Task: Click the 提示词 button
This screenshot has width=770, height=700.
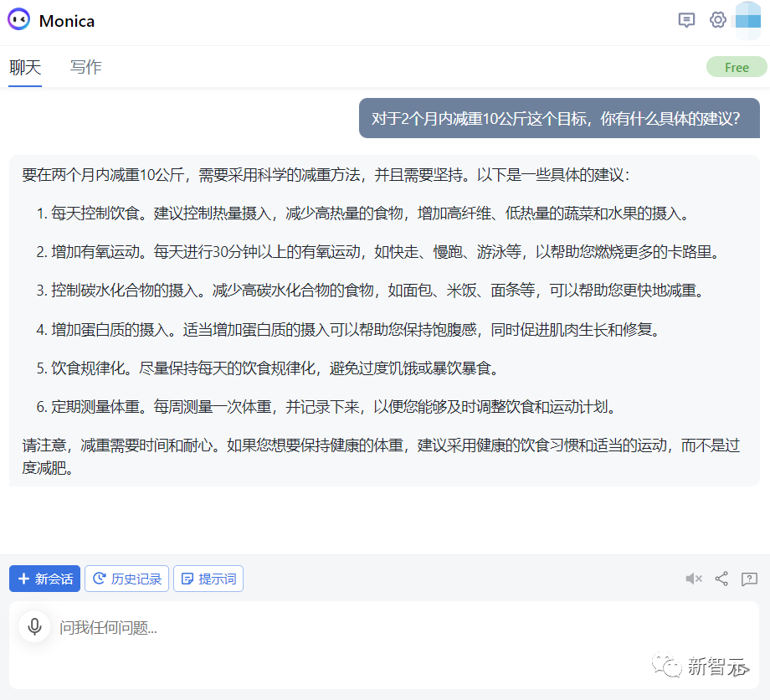Action: [x=208, y=578]
